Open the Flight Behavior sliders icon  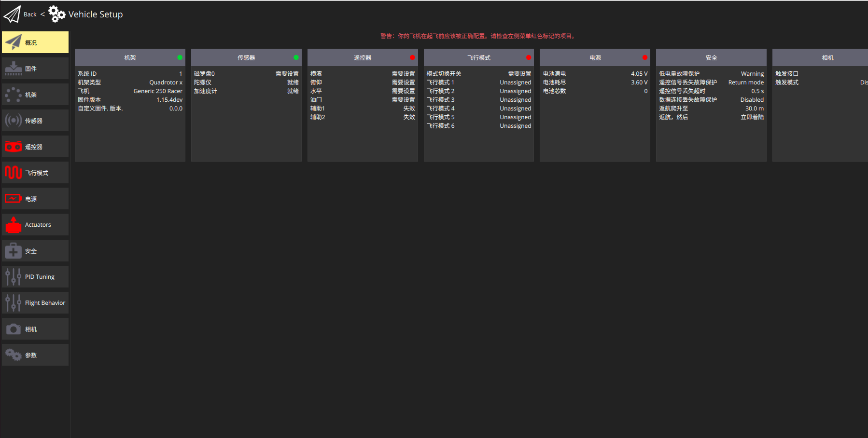[x=14, y=303]
